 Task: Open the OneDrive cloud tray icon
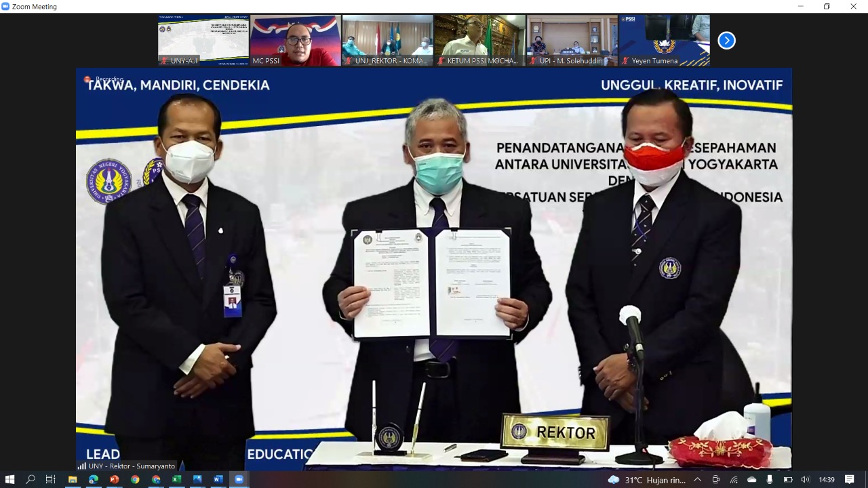[751, 480]
